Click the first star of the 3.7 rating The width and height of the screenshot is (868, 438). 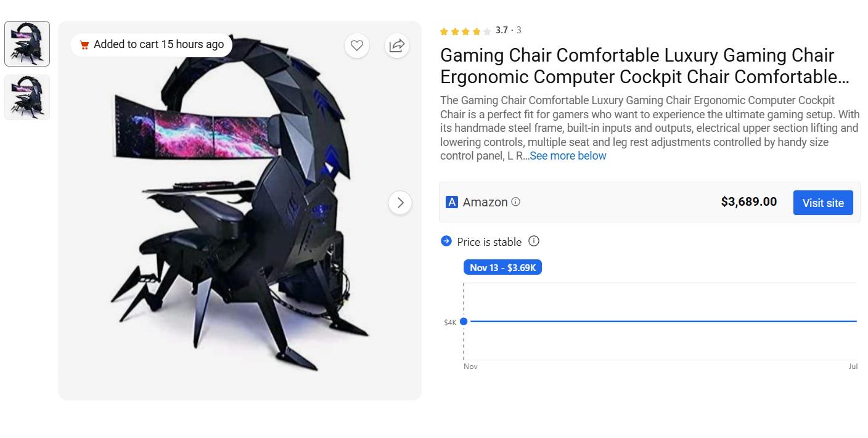tap(444, 30)
